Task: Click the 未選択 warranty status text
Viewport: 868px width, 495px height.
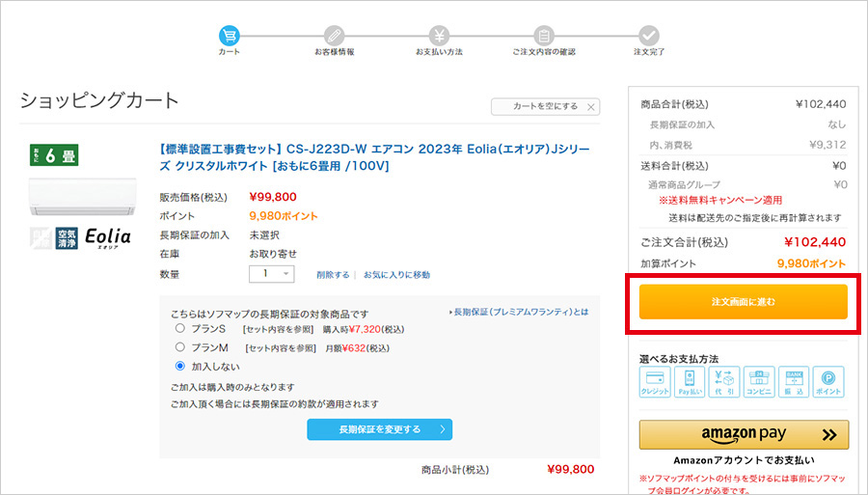Action: tap(264, 235)
